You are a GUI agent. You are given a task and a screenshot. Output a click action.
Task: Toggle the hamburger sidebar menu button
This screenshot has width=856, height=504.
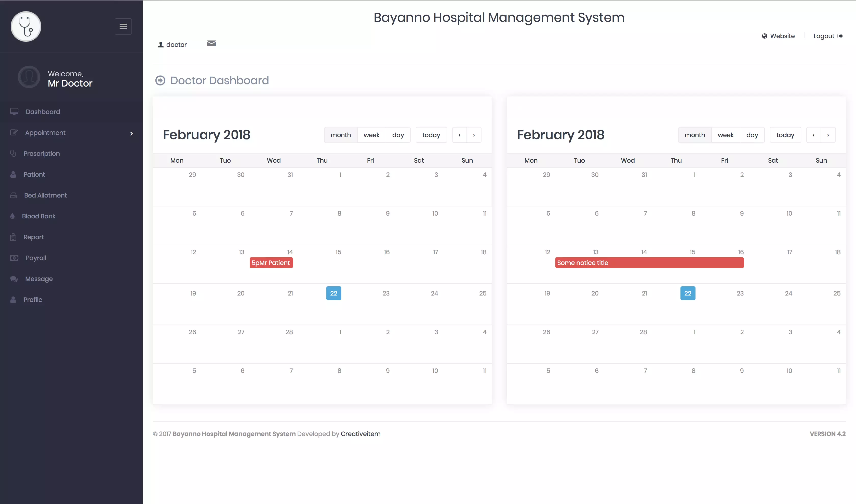click(123, 26)
